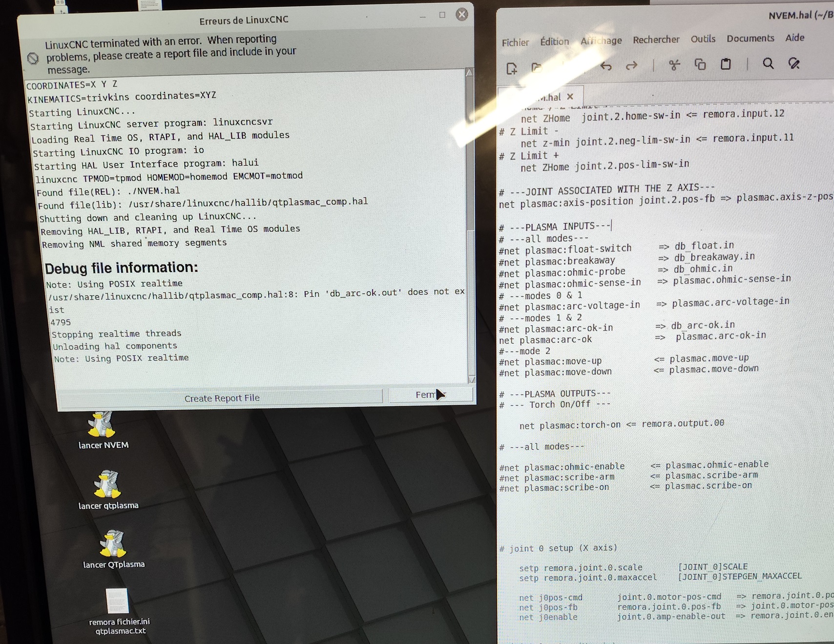Image resolution: width=834 pixels, height=644 pixels.
Task: Click editor line 'net j0enable'
Action: (x=676, y=616)
